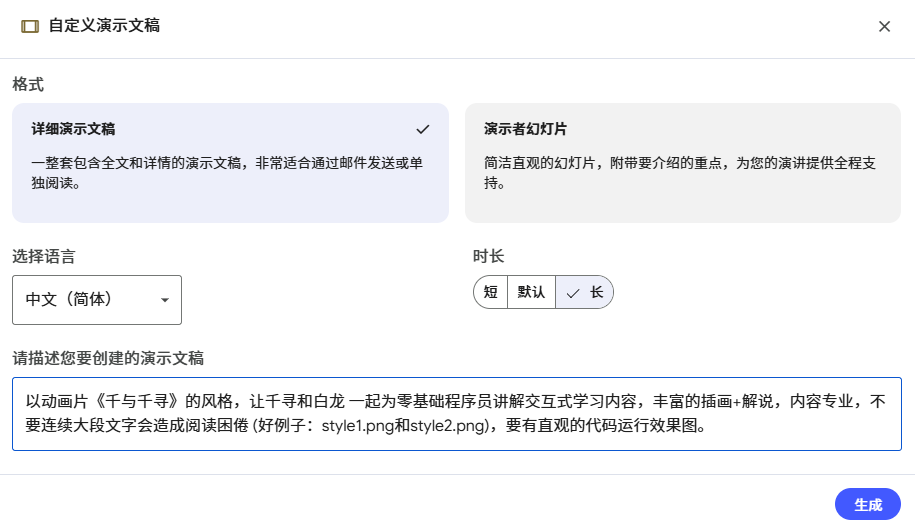Click the 时长 label
Screen dimensions: 915x524
click(x=488, y=256)
